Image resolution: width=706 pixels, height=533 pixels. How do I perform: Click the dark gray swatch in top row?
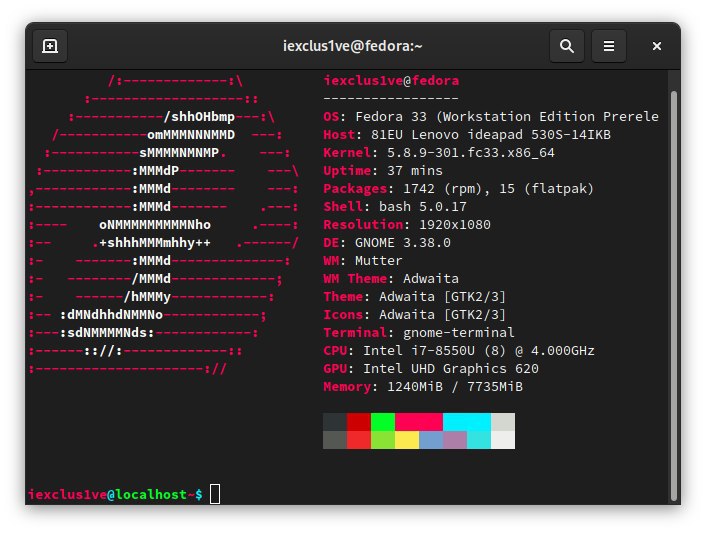335,422
